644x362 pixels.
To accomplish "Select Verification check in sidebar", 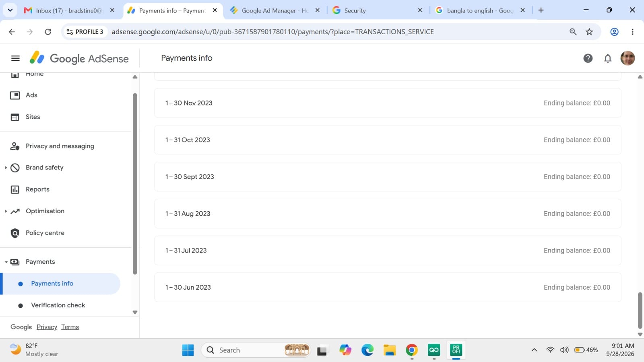I will (58, 305).
